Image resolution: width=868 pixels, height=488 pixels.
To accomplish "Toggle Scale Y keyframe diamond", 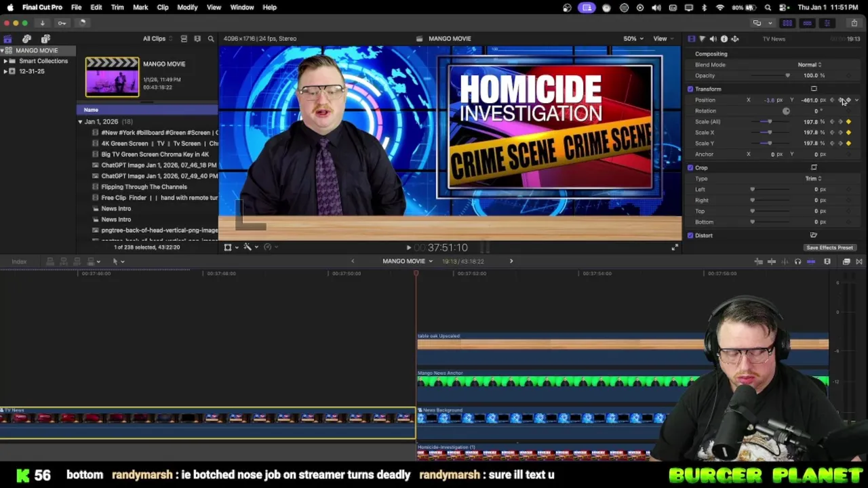I will (848, 144).
